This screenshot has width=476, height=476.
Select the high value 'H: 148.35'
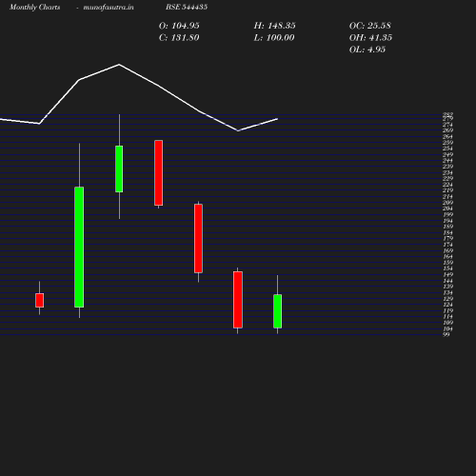275,26
